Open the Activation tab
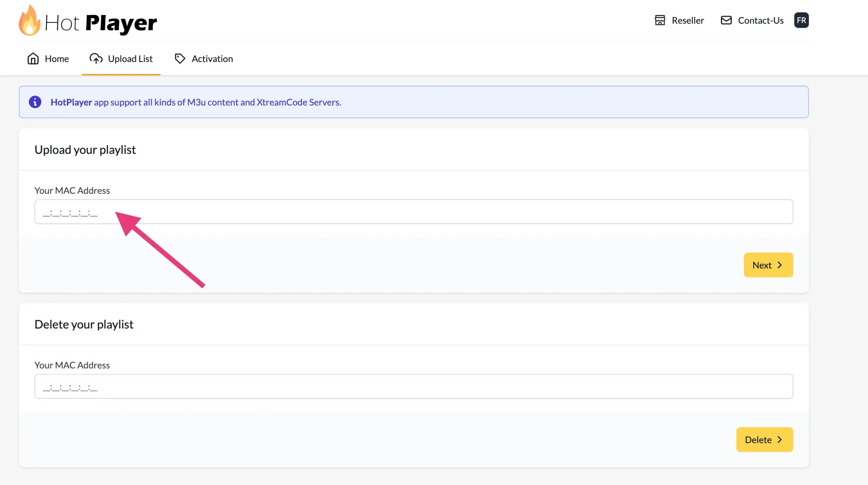Image resolution: width=868 pixels, height=485 pixels. click(212, 59)
